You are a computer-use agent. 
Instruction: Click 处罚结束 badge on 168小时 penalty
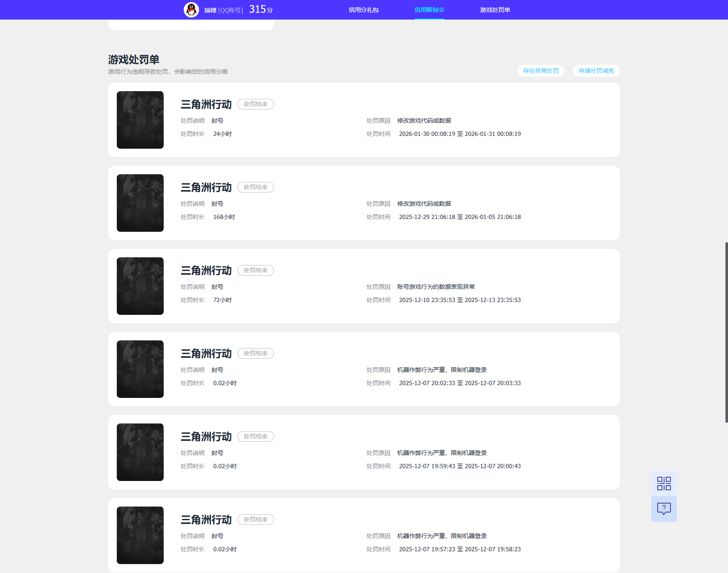256,187
